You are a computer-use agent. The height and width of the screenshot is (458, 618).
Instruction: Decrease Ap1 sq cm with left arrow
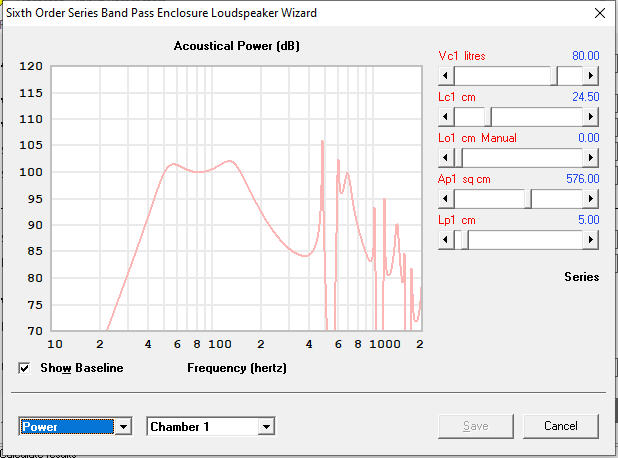[x=446, y=198]
